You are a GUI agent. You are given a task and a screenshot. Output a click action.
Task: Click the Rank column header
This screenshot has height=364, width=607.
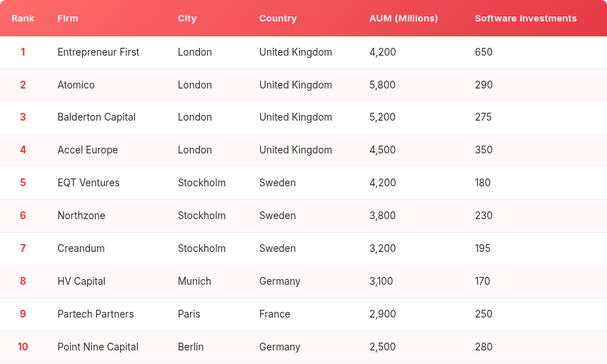coord(23,19)
